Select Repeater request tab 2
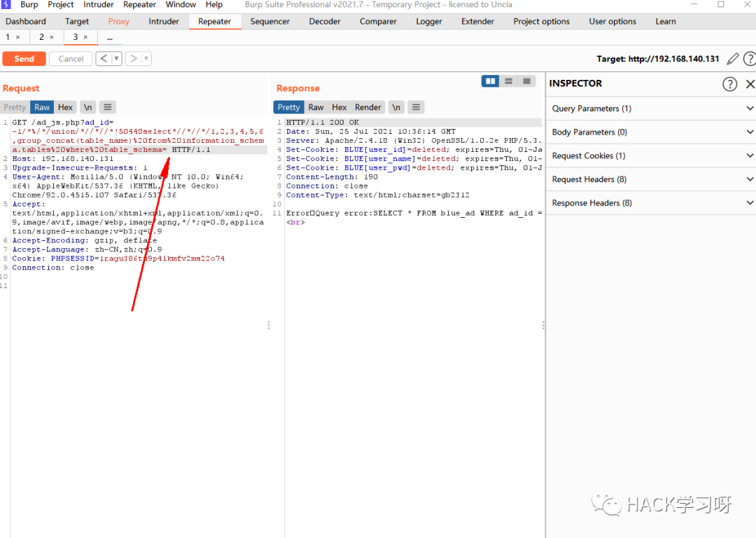 click(x=42, y=37)
